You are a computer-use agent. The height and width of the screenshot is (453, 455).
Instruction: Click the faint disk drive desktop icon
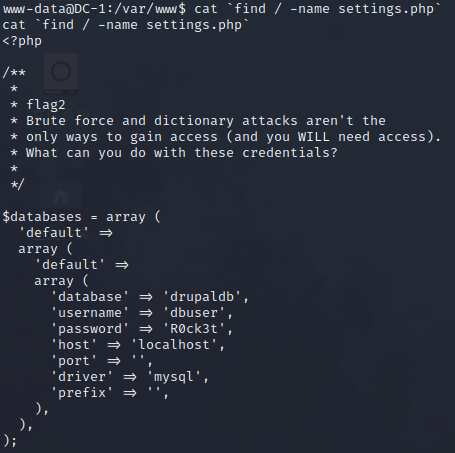click(61, 74)
